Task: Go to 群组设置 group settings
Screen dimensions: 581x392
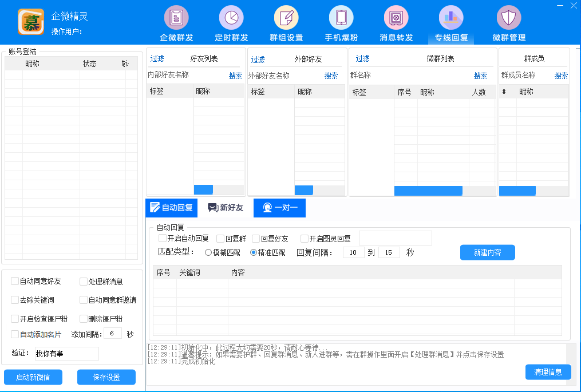Action: click(x=286, y=23)
